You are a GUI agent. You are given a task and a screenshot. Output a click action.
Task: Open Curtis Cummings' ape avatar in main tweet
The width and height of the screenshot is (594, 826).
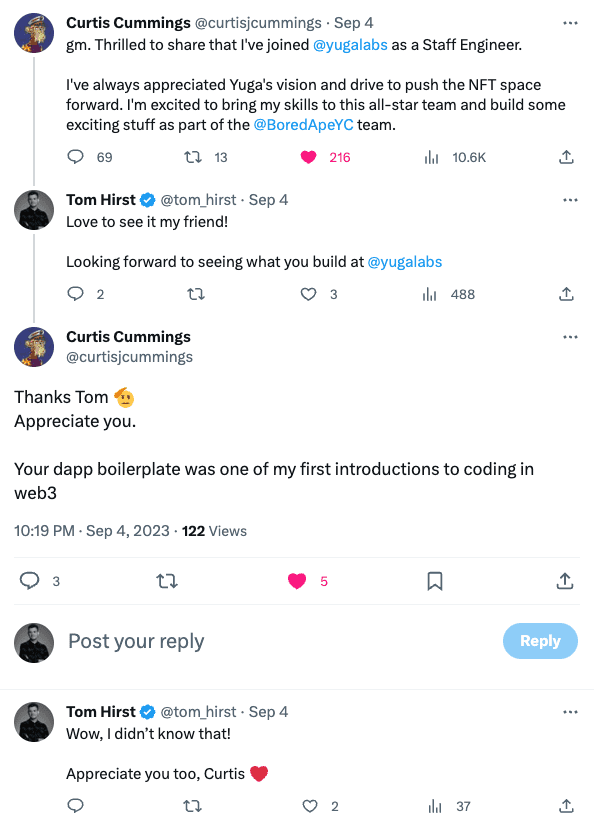tap(34, 347)
